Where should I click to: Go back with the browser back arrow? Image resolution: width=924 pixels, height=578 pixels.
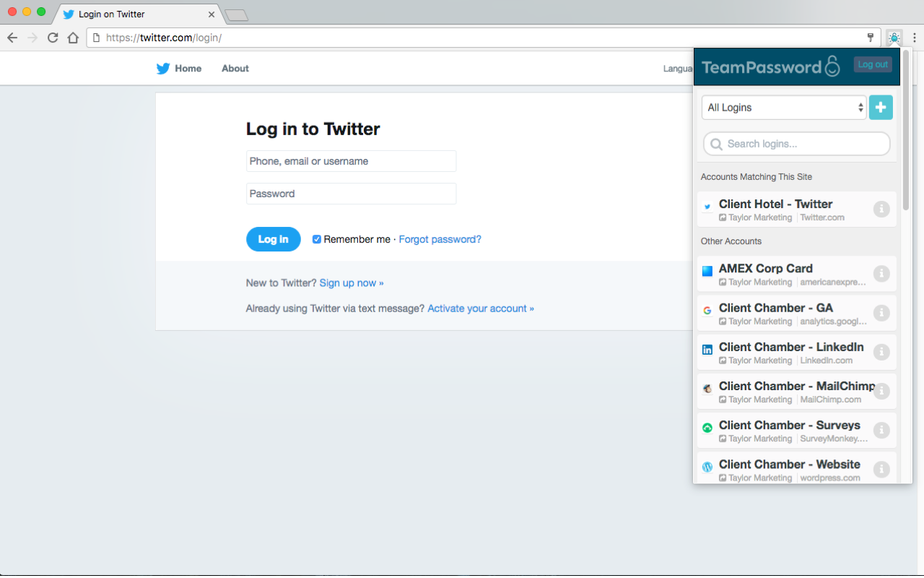[x=12, y=38]
